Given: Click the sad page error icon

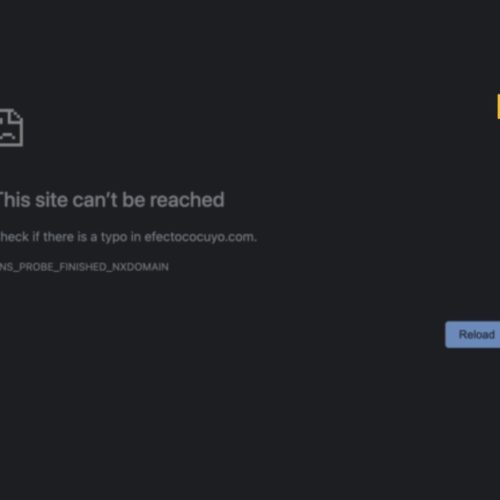Looking at the screenshot, I should pyautogui.click(x=11, y=127).
